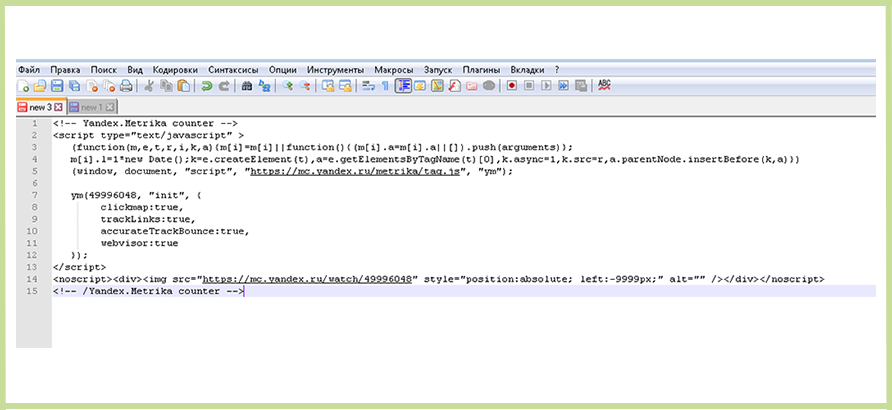Place cursor on "trackLinks:true," line
This screenshot has height=410, width=892.
click(x=148, y=219)
